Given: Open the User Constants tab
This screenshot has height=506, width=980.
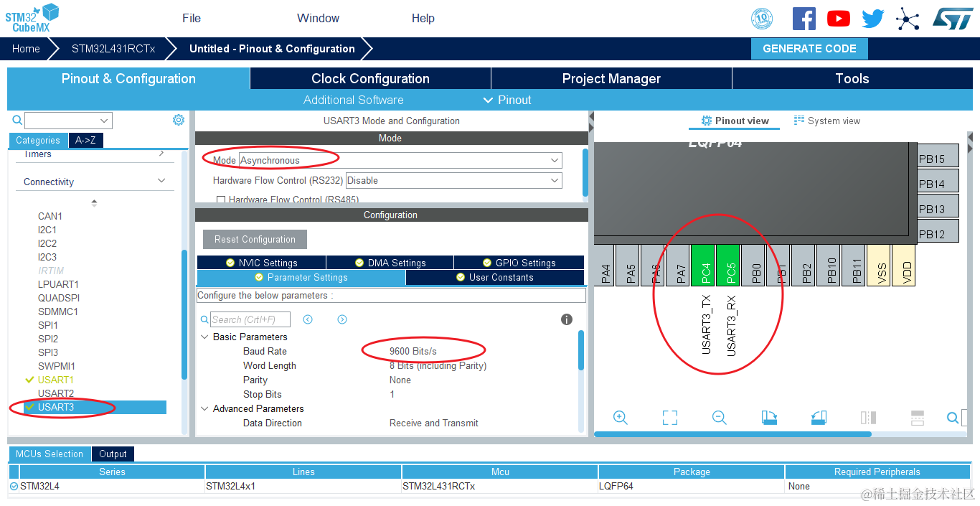Looking at the screenshot, I should pyautogui.click(x=495, y=277).
